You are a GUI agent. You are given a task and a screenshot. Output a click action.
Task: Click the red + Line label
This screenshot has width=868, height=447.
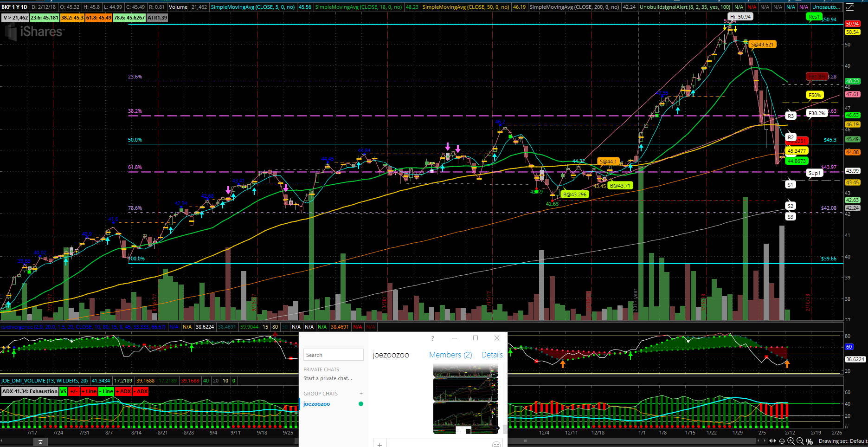tap(89, 391)
